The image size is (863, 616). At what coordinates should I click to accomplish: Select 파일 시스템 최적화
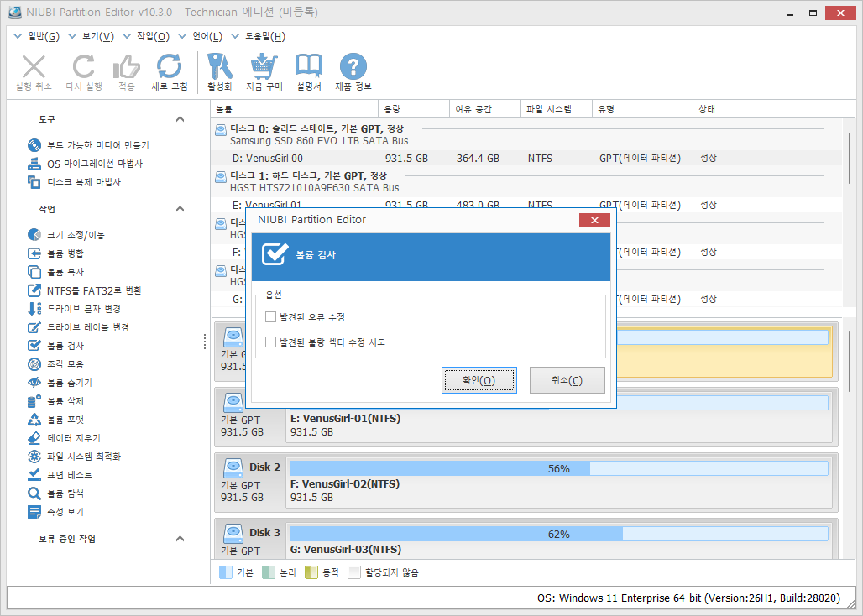tap(74, 457)
